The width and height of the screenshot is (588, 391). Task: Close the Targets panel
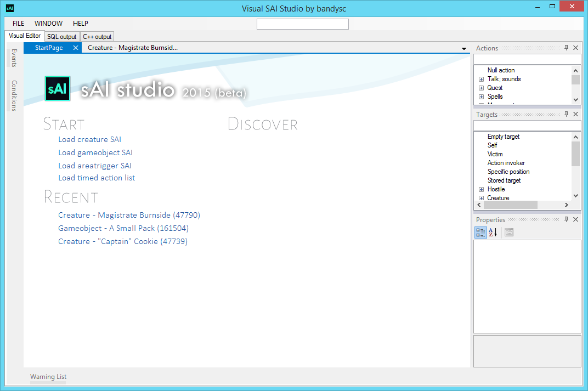pos(575,114)
